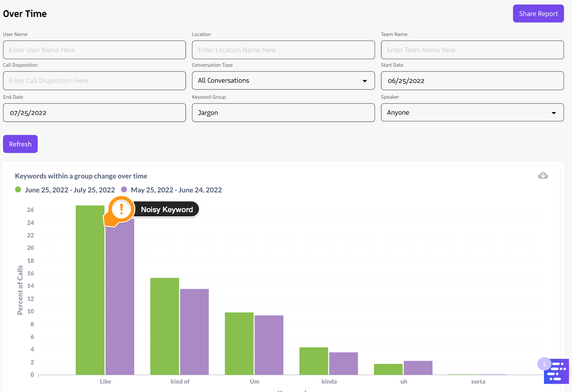Focus the Location name field
The height and width of the screenshot is (392, 572).
point(283,50)
